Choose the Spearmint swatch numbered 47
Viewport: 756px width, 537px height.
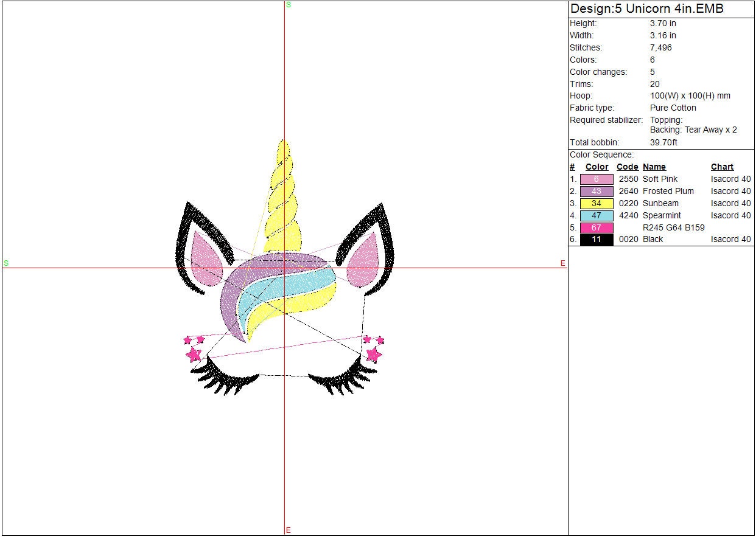click(596, 215)
